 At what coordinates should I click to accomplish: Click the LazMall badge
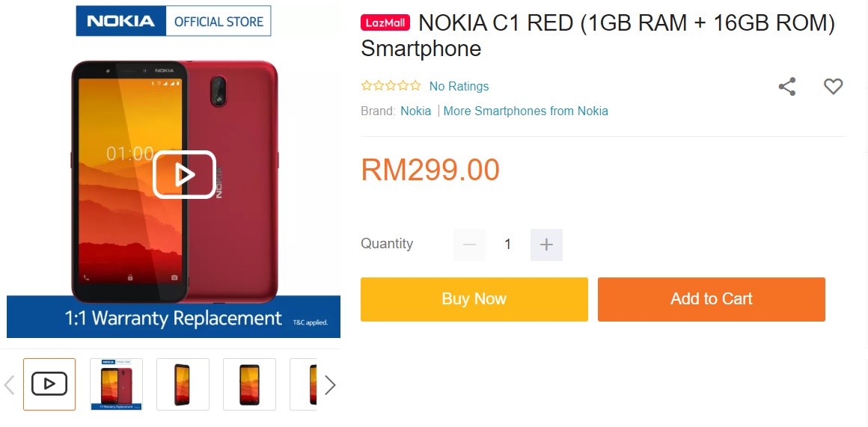coord(385,23)
